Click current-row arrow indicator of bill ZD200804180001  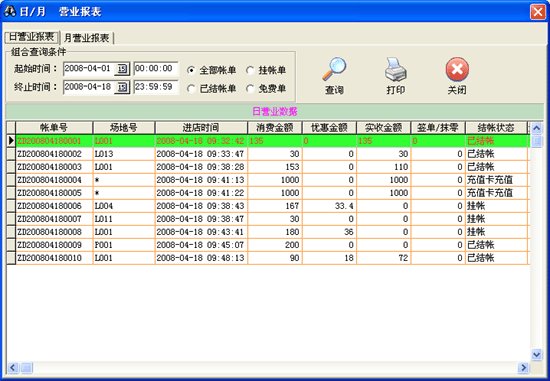coord(11,141)
